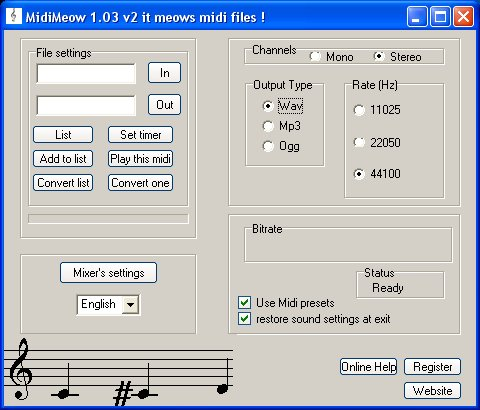Focus the input file path field
Image resolution: width=480 pixels, height=410 pixels.
[86, 74]
